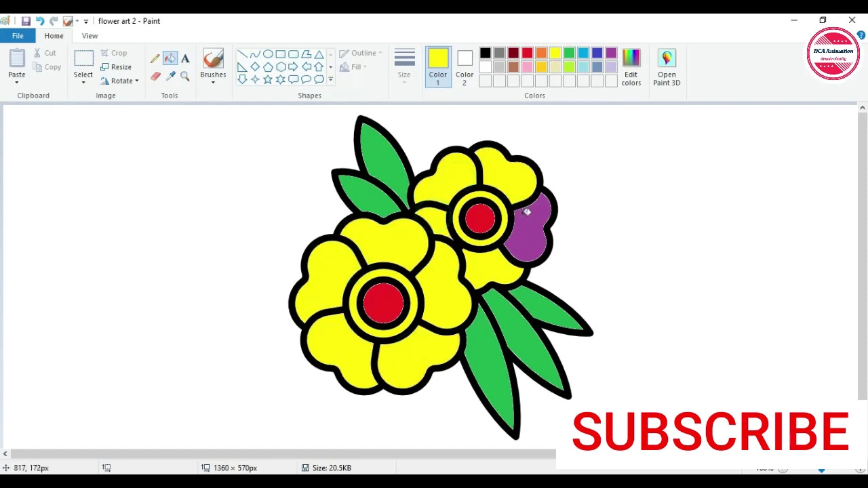Select the Pencil tool
Screen dimensions: 868x488
tap(155, 59)
